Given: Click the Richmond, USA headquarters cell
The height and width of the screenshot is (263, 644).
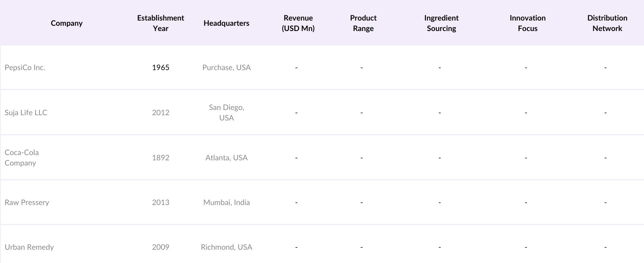Looking at the screenshot, I should point(226,247).
